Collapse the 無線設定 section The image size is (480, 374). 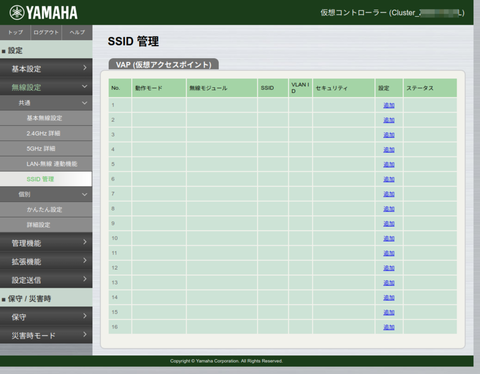click(46, 87)
